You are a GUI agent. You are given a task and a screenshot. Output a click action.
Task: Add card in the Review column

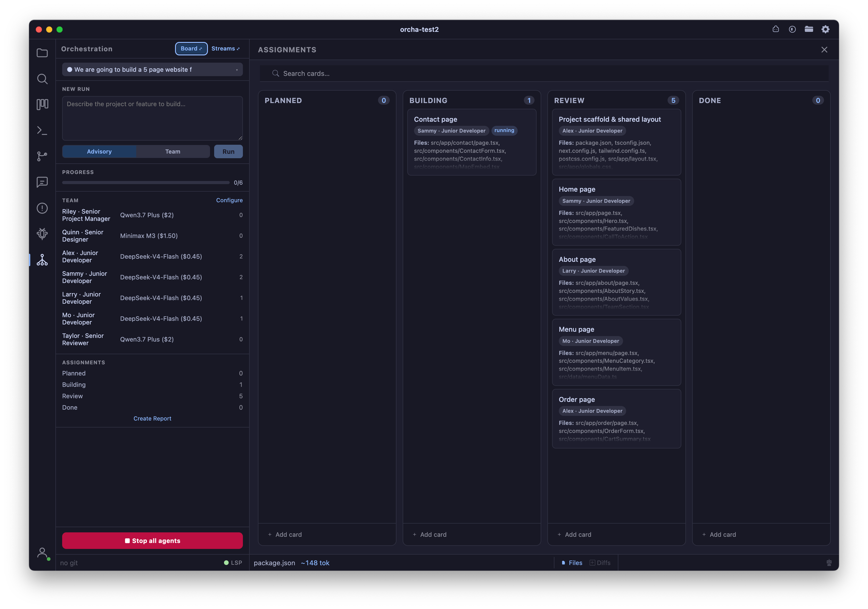tap(575, 534)
